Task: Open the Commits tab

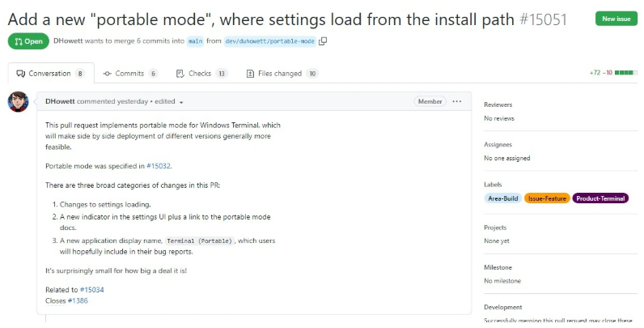Action: coord(129,73)
